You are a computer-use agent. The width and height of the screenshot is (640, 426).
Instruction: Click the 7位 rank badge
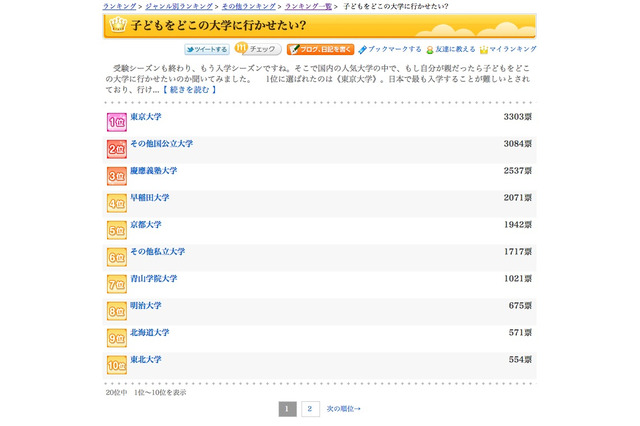tap(117, 284)
